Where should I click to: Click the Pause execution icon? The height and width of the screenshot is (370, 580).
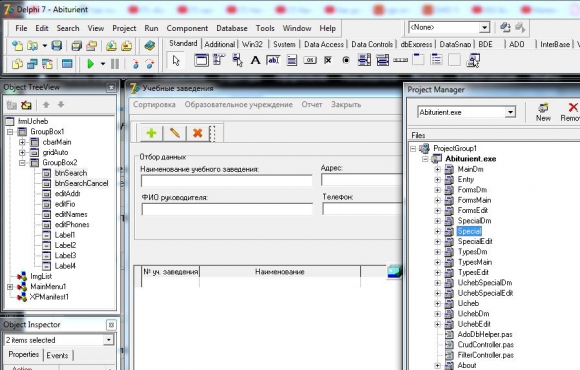[x=115, y=64]
